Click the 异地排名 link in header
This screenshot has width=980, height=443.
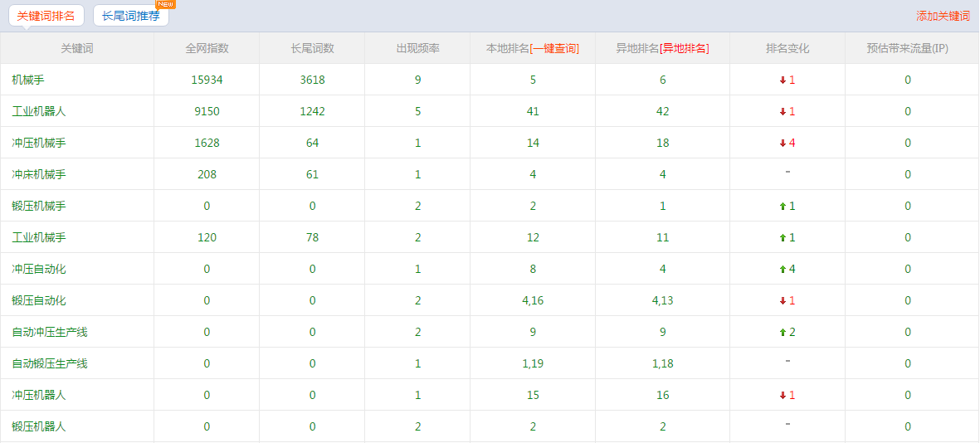click(685, 48)
